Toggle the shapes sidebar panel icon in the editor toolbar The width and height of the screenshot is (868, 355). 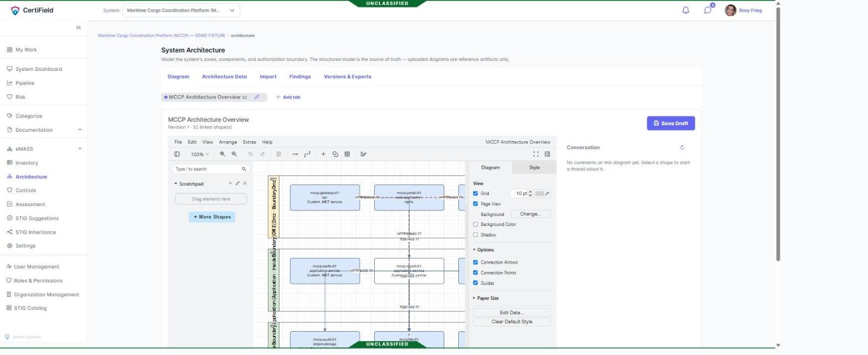(177, 154)
